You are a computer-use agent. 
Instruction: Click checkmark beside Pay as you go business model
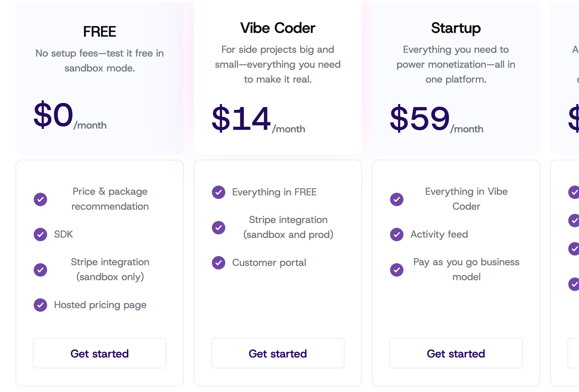(397, 270)
